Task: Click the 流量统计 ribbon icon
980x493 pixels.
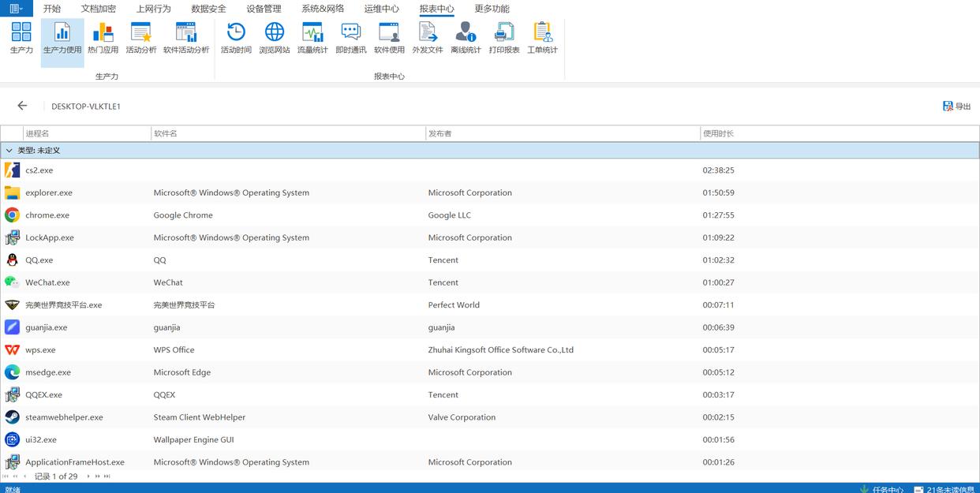Action: coord(312,38)
